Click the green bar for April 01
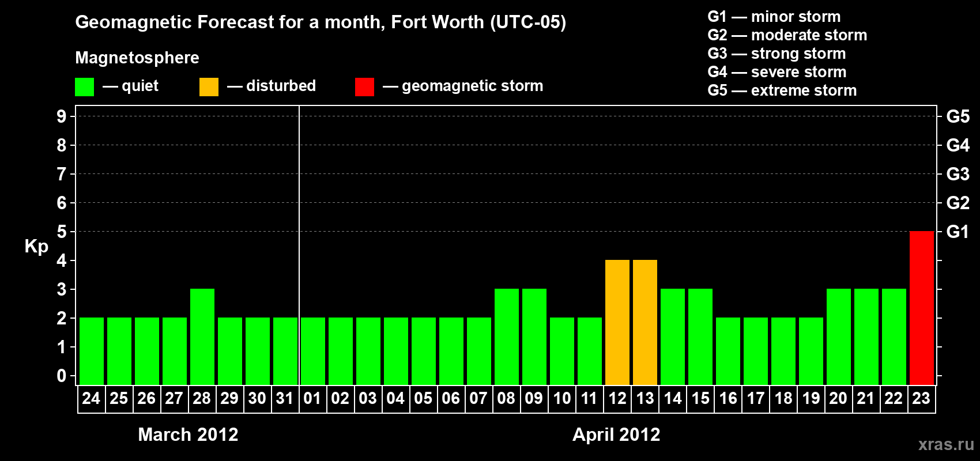Image resolution: width=980 pixels, height=461 pixels. coord(313,351)
